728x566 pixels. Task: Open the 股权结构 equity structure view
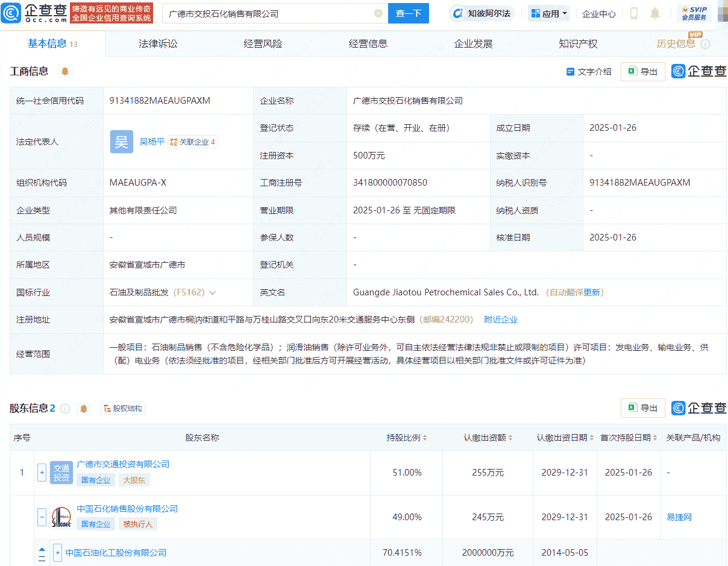pos(122,408)
